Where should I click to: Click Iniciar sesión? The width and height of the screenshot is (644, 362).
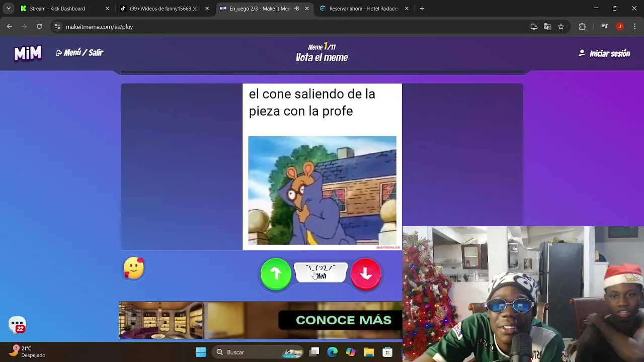pos(604,53)
